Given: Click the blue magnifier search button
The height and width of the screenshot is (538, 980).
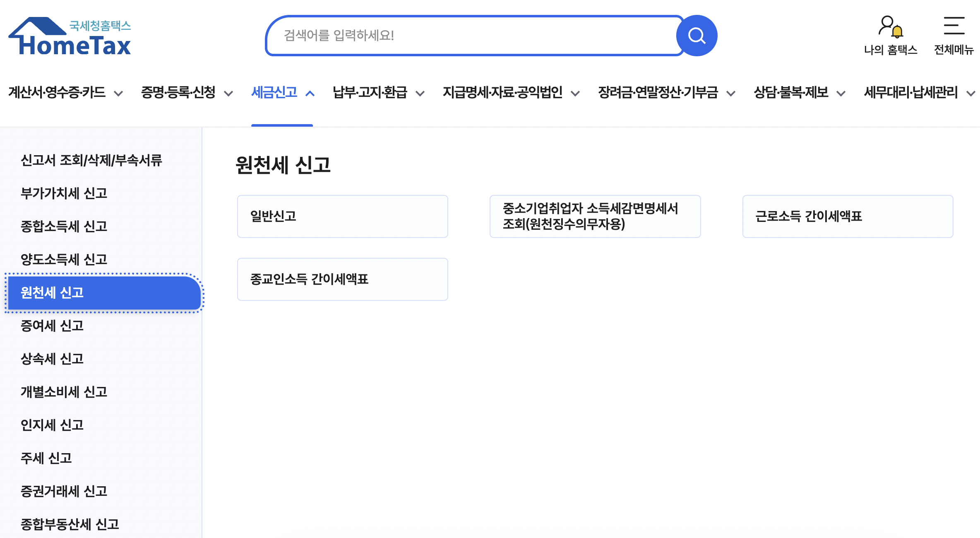Looking at the screenshot, I should (697, 36).
